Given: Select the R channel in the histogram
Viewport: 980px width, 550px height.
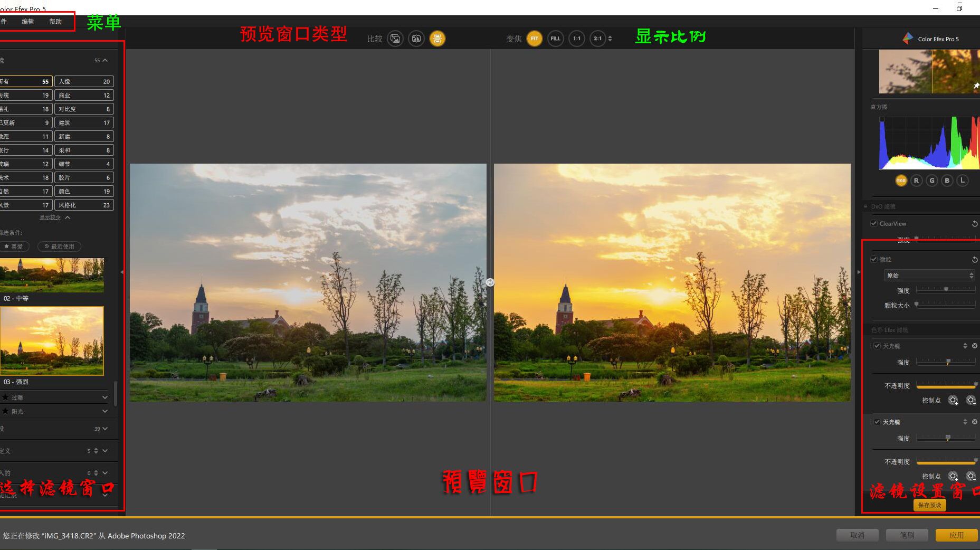Looking at the screenshot, I should coord(917,180).
